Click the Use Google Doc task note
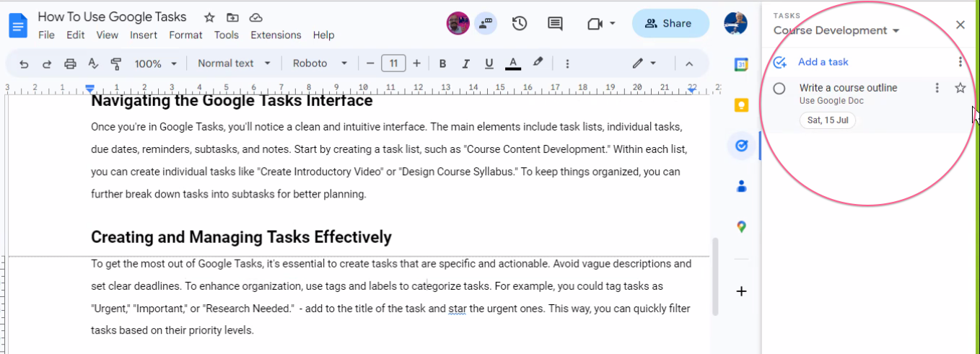This screenshot has width=980, height=354. [x=831, y=101]
